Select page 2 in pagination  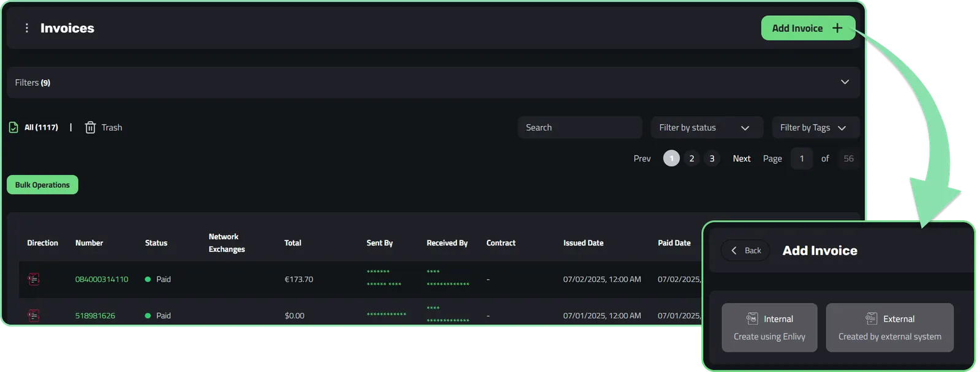(x=692, y=158)
